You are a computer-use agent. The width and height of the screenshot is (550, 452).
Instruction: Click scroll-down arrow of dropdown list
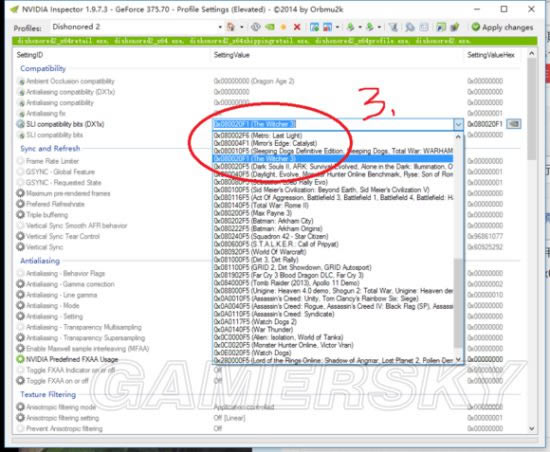[458, 359]
